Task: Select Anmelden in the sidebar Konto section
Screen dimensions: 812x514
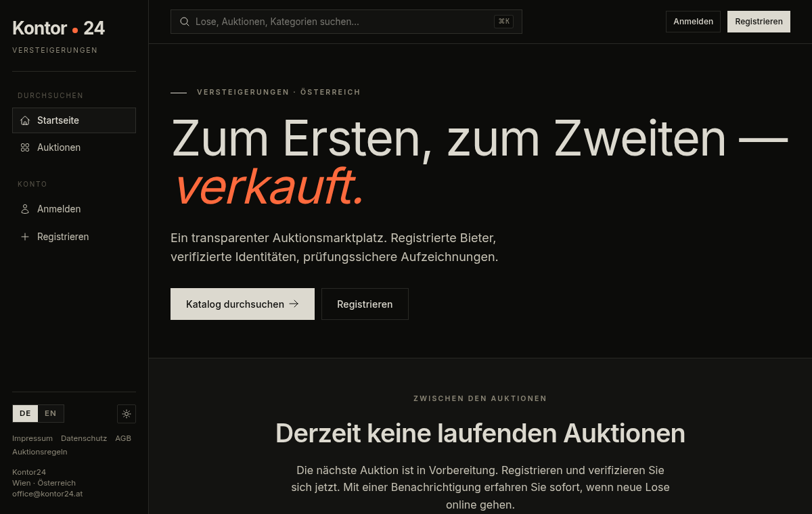Action: click(74, 209)
